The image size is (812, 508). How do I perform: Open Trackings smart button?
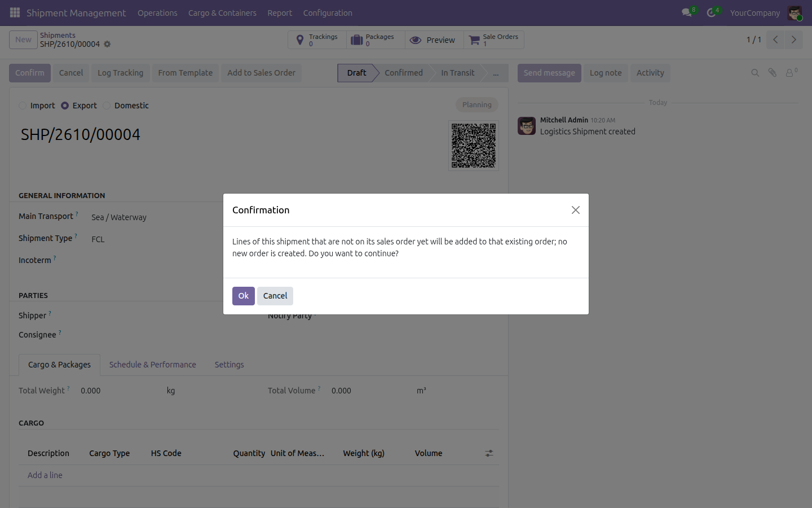[x=317, y=40]
